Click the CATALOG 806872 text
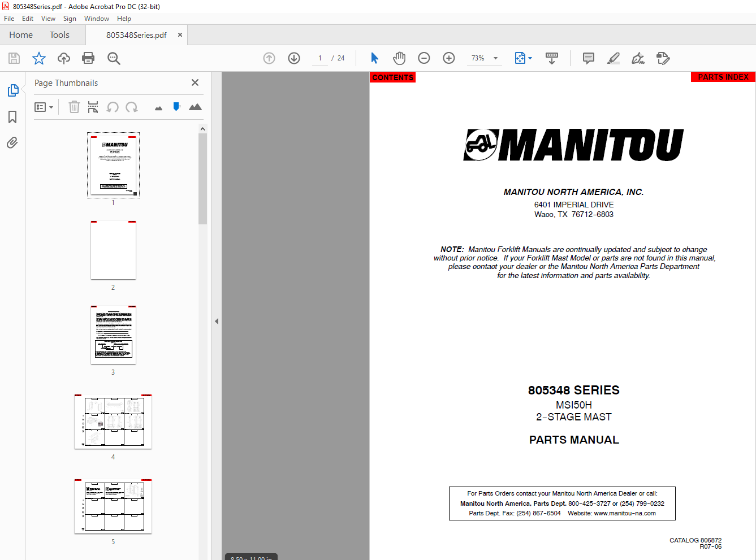 point(695,540)
